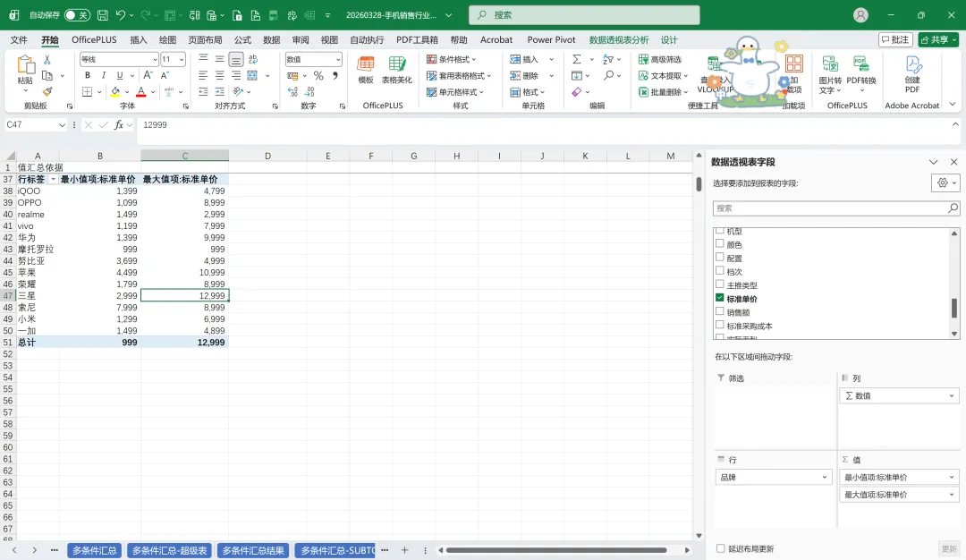Click the Undo arrow icon
Viewport: 966px width, 560px height.
pyautogui.click(x=121, y=15)
